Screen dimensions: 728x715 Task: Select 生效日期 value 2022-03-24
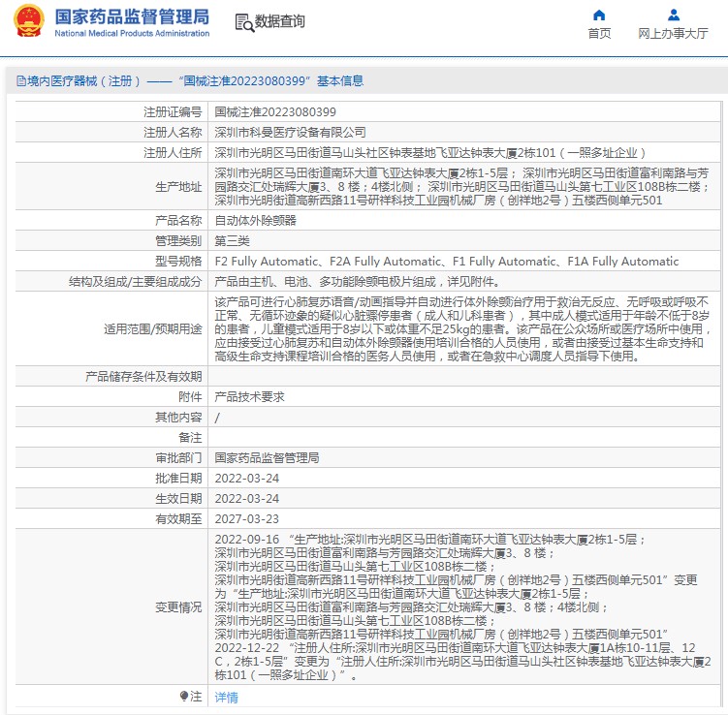pos(247,499)
